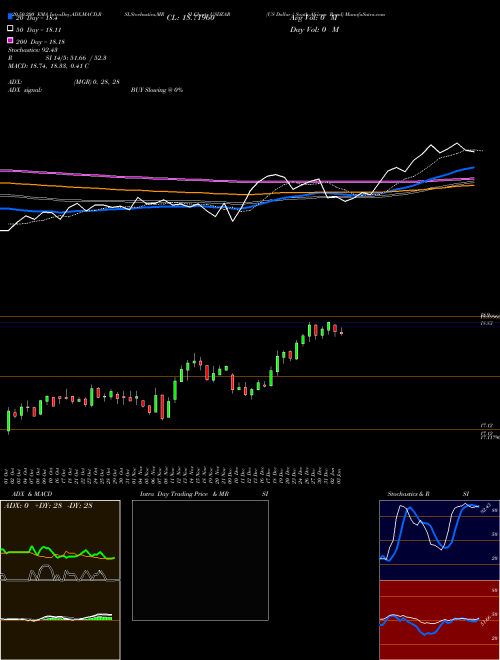This screenshot has height=660, width=500.
Task: Click the 'Day Vol: 0 M' text
Action: click(314, 30)
